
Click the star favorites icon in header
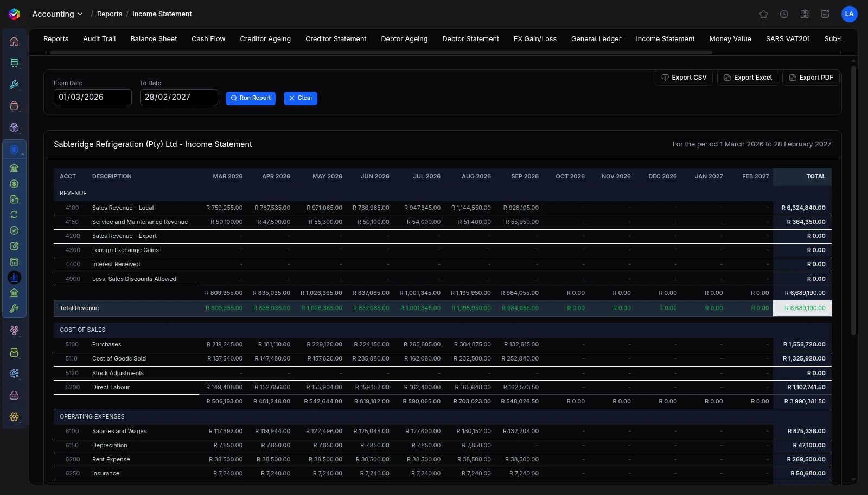click(x=763, y=14)
